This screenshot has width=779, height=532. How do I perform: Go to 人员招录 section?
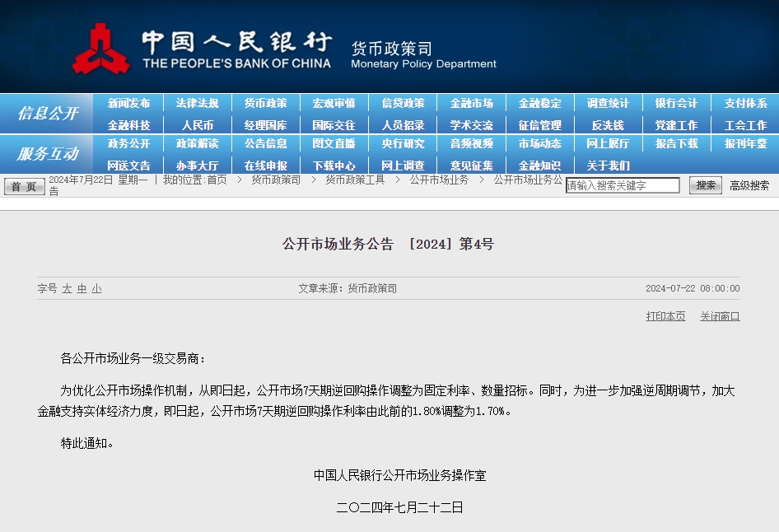(403, 125)
